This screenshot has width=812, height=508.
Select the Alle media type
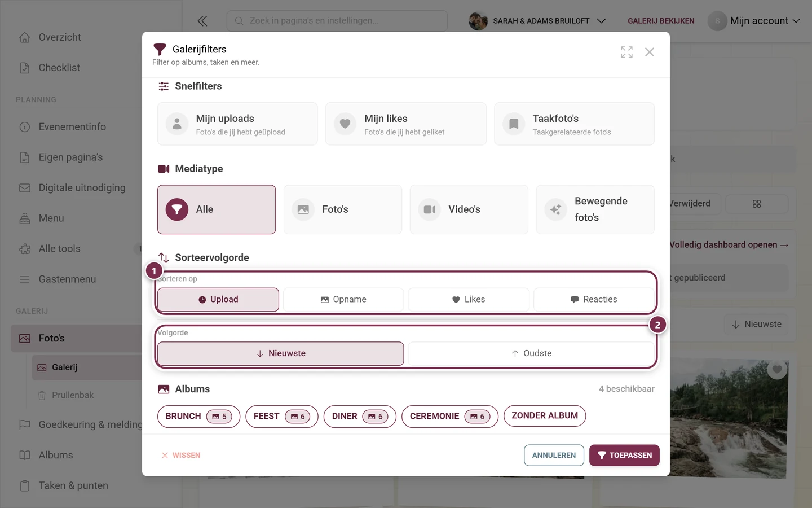point(217,209)
